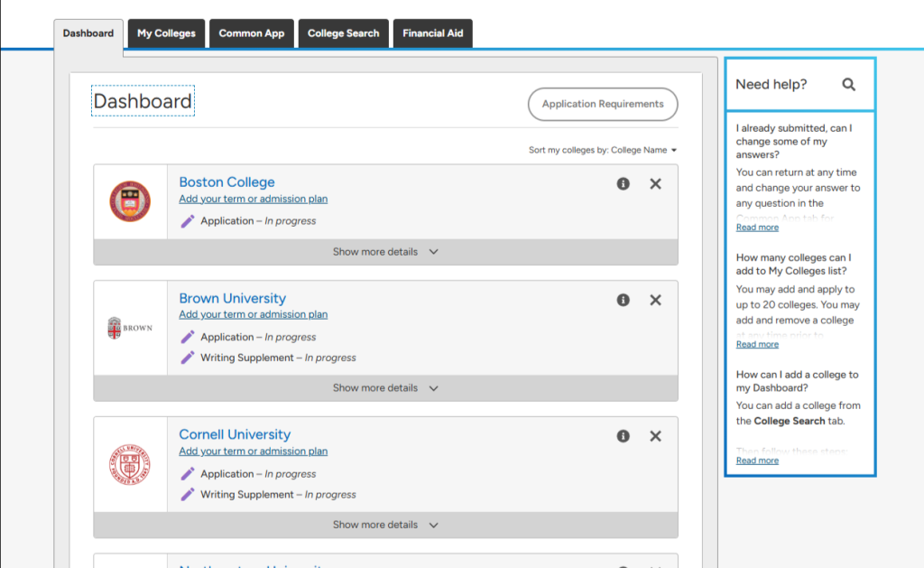Open info icon for Brown University

tap(623, 300)
